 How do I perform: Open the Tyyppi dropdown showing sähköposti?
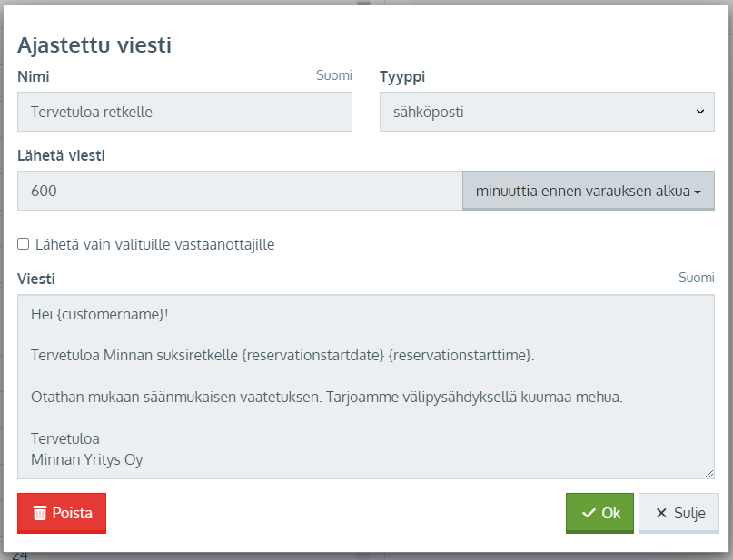[x=547, y=112]
